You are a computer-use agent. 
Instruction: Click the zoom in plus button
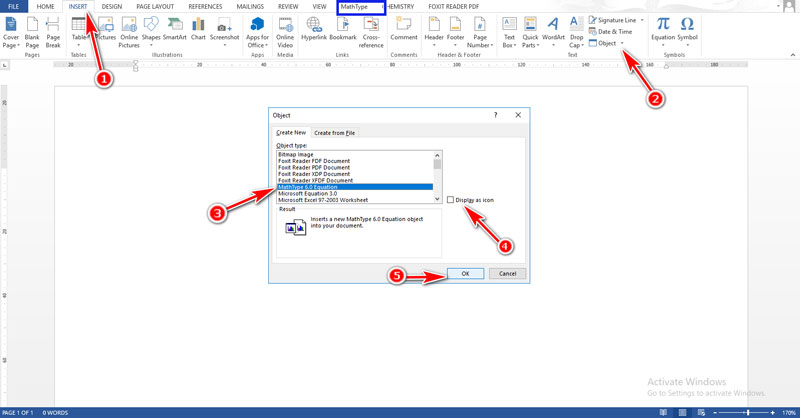(772, 412)
